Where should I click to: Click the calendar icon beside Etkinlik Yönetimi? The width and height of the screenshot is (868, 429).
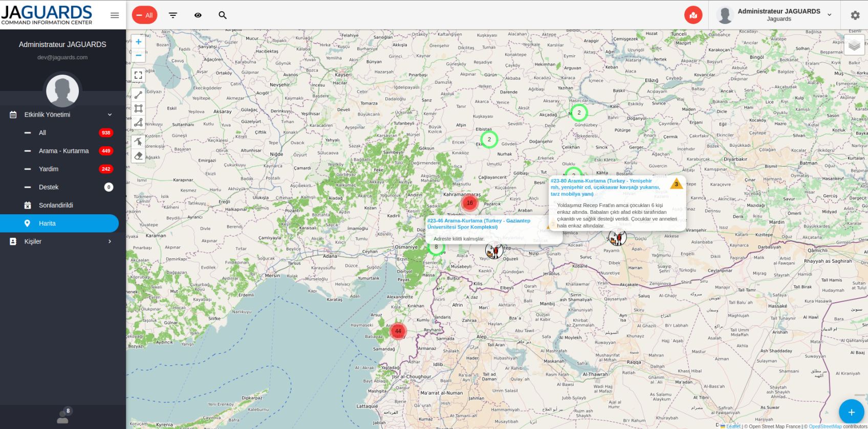[13, 115]
